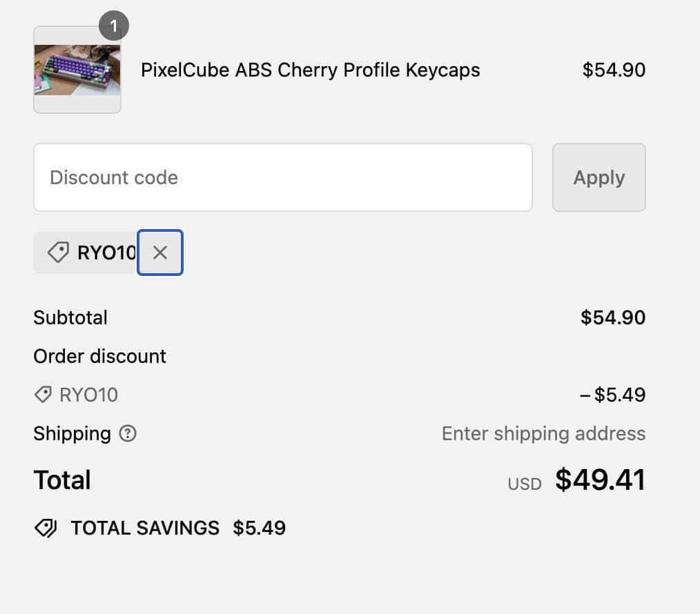Click the USD currency label
The image size is (700, 614).
(x=525, y=484)
